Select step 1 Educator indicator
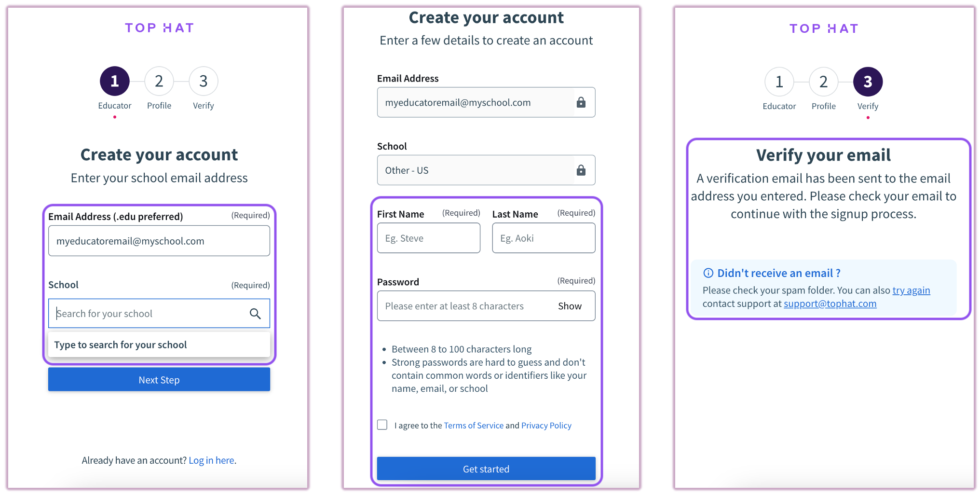The height and width of the screenshot is (496, 980). [x=114, y=81]
